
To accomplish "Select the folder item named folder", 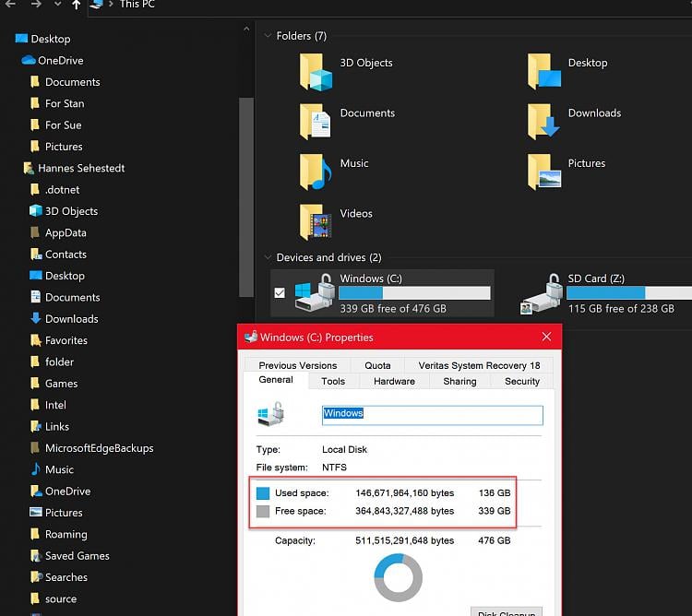I will [x=59, y=361].
